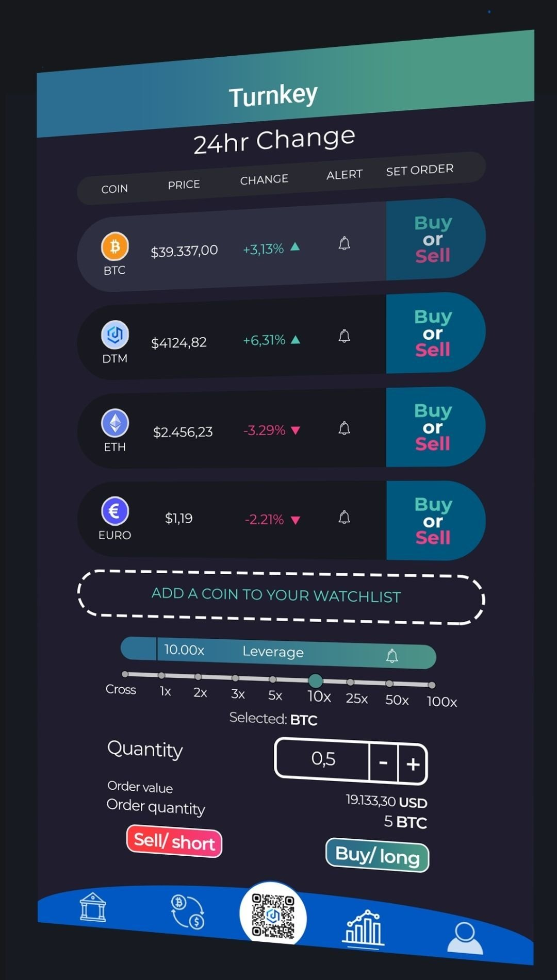Open the user profile icon
Screen dimensions: 557x980
(465, 938)
